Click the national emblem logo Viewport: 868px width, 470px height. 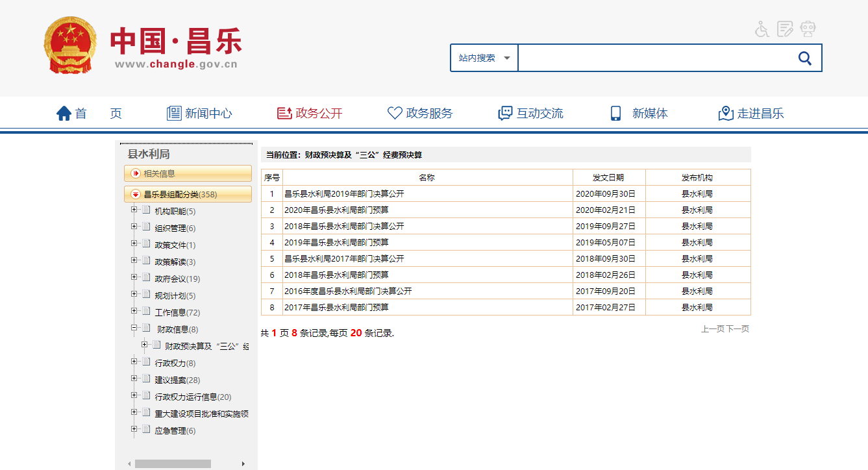70,45
